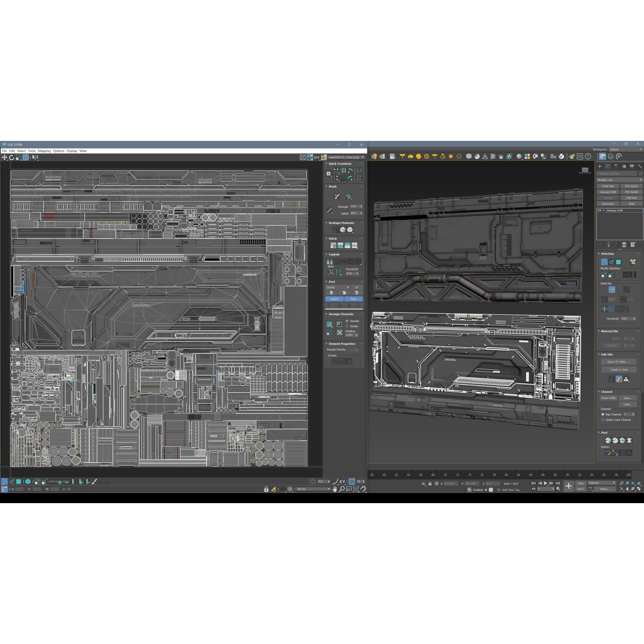The height and width of the screenshot is (644, 644).
Task: Click Target Weld icon
Action: point(331,272)
